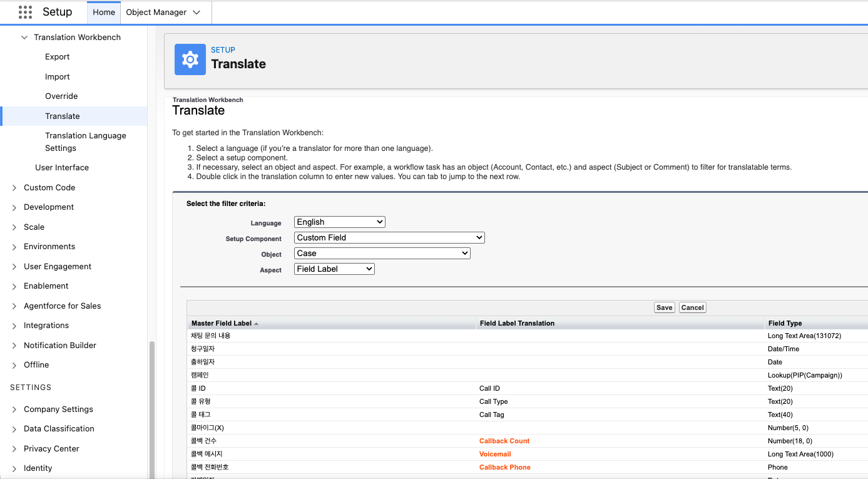Open the App Launcher dots icon
Viewport: 868px width, 479px height.
click(25, 12)
